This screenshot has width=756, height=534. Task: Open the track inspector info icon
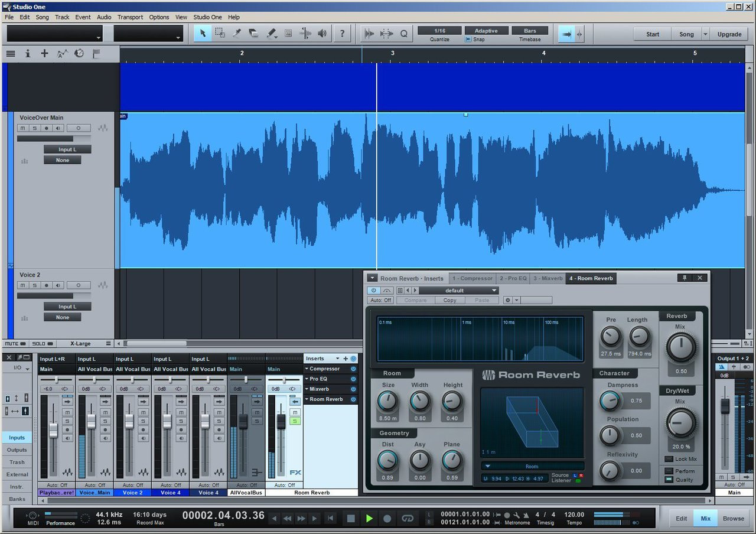pyautogui.click(x=27, y=53)
